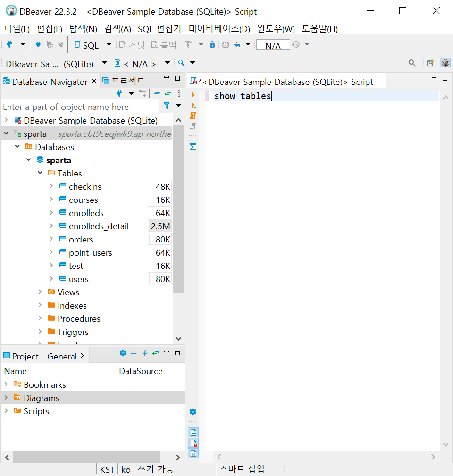
Task: Click the filter funnel icon in navigator
Action: (x=168, y=106)
